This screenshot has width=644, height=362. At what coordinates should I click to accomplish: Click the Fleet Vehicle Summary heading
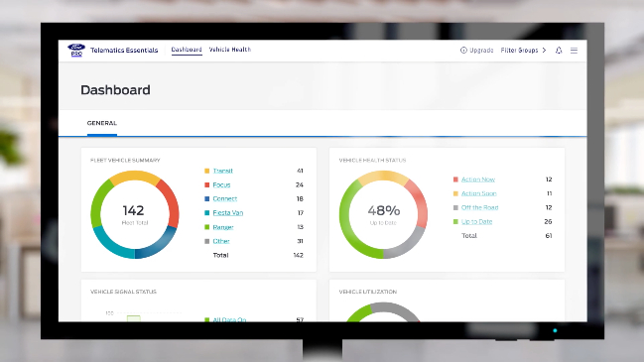[125, 160]
